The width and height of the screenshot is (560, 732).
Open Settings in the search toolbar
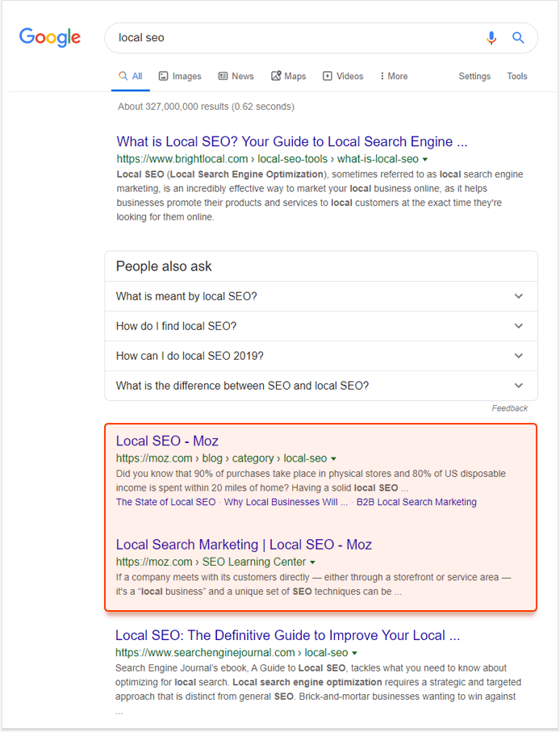point(474,76)
